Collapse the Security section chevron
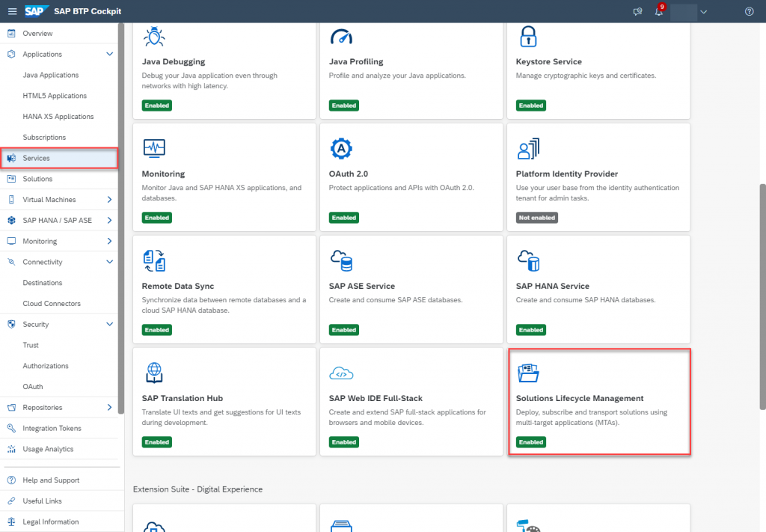The image size is (766, 532). tap(109, 325)
